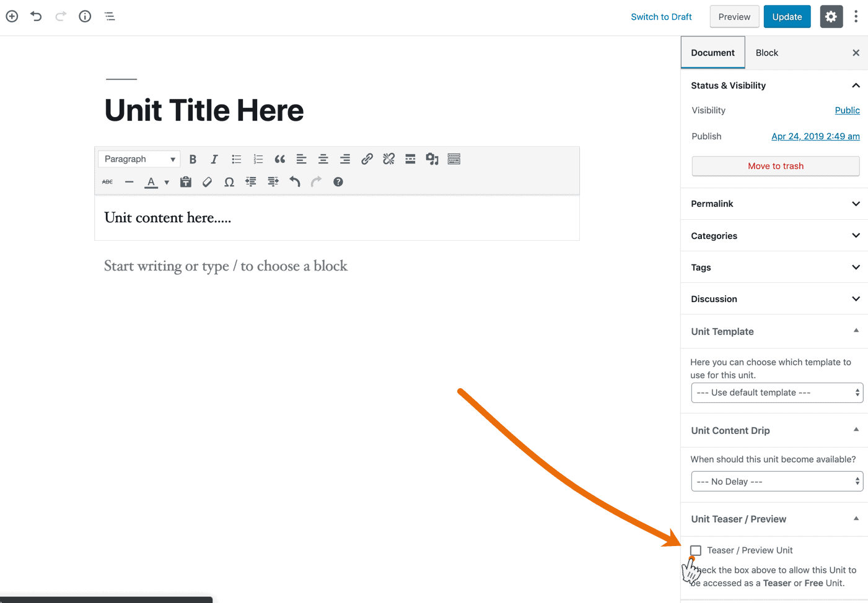The width and height of the screenshot is (868, 603).
Task: Click the Apr 24, 2019 publish date link
Action: (815, 136)
